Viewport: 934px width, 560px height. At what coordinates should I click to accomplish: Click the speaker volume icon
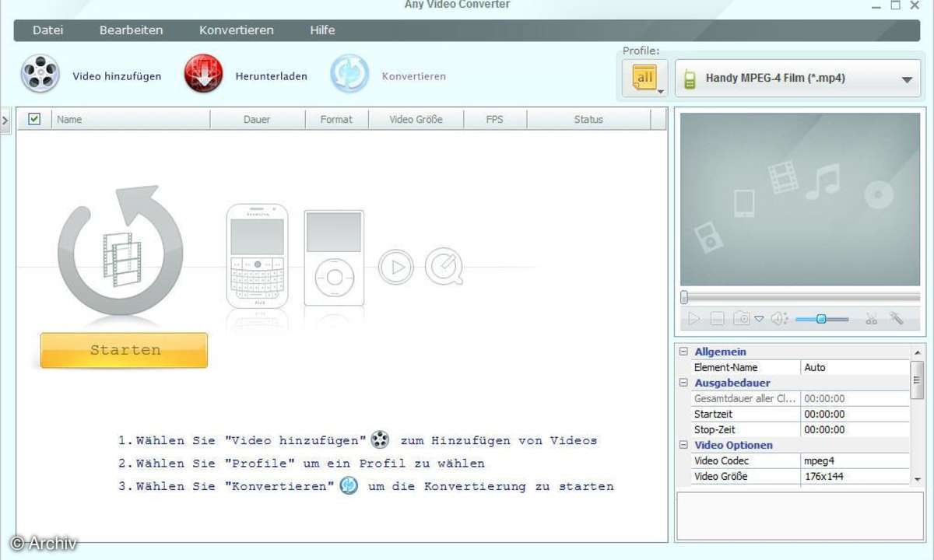click(779, 318)
